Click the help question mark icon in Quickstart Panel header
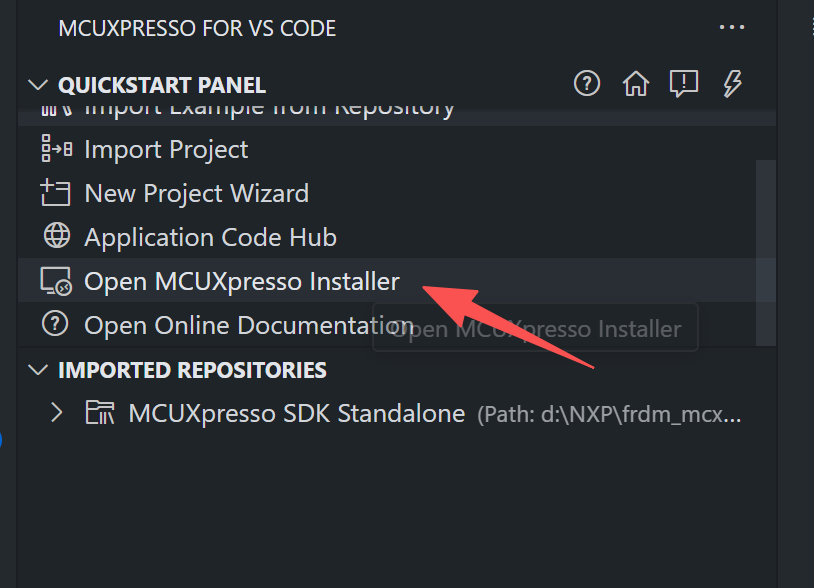The image size is (814, 588). point(587,84)
